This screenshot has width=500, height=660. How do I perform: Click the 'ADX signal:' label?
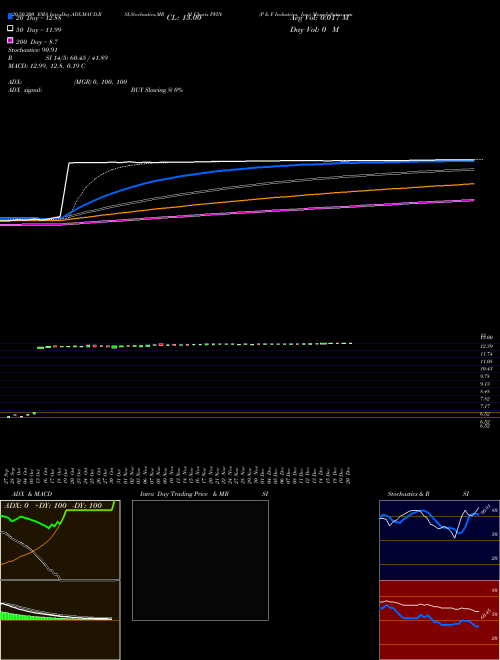point(25,90)
